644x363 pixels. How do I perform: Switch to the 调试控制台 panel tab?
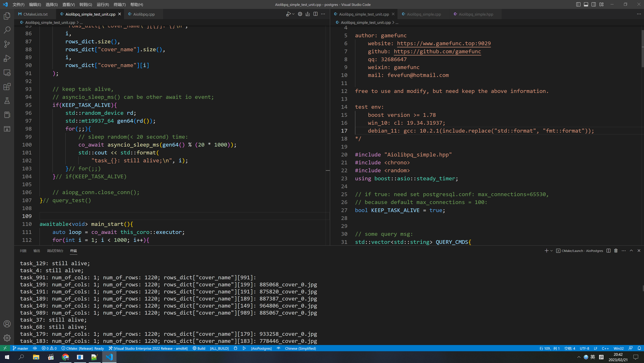[55, 251]
